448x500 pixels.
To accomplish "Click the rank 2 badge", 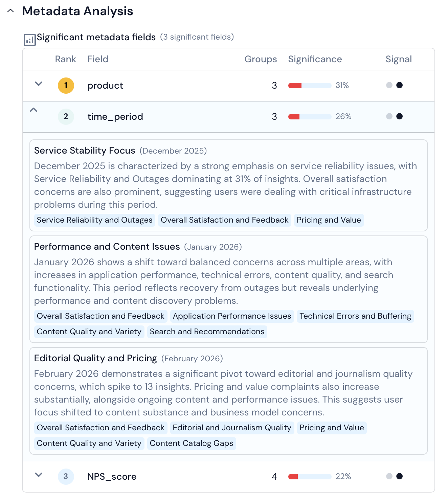I will pos(66,117).
